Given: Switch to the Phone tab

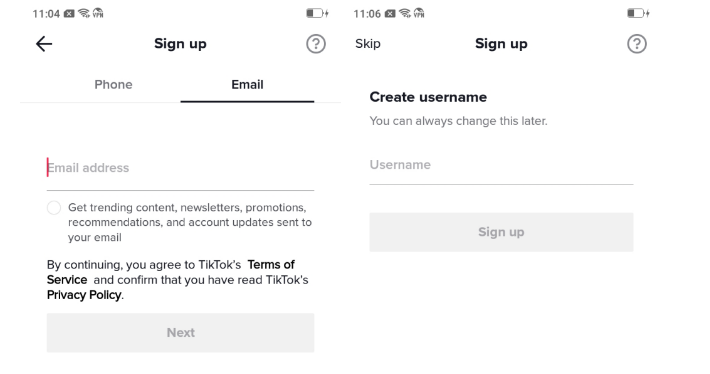Looking at the screenshot, I should pyautogui.click(x=113, y=85).
